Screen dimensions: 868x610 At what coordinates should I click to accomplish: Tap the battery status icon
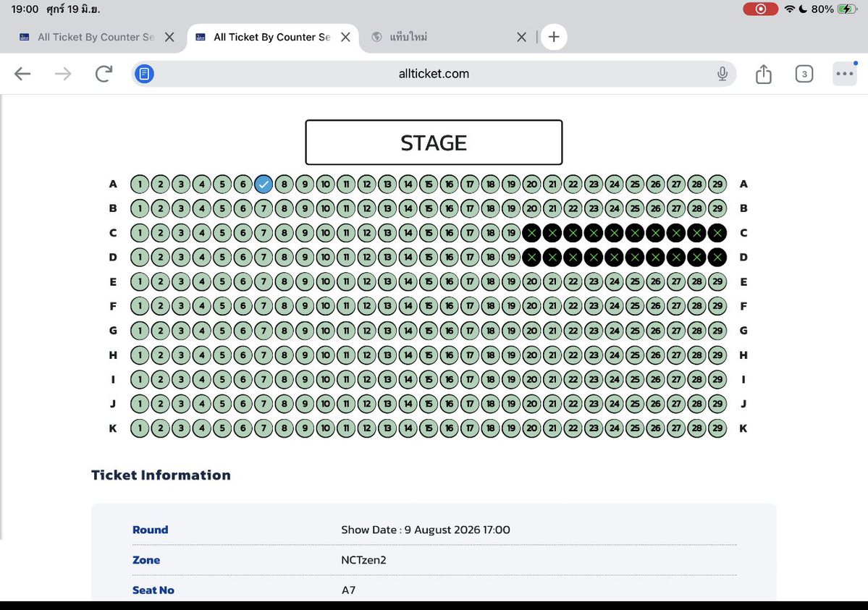click(x=848, y=9)
